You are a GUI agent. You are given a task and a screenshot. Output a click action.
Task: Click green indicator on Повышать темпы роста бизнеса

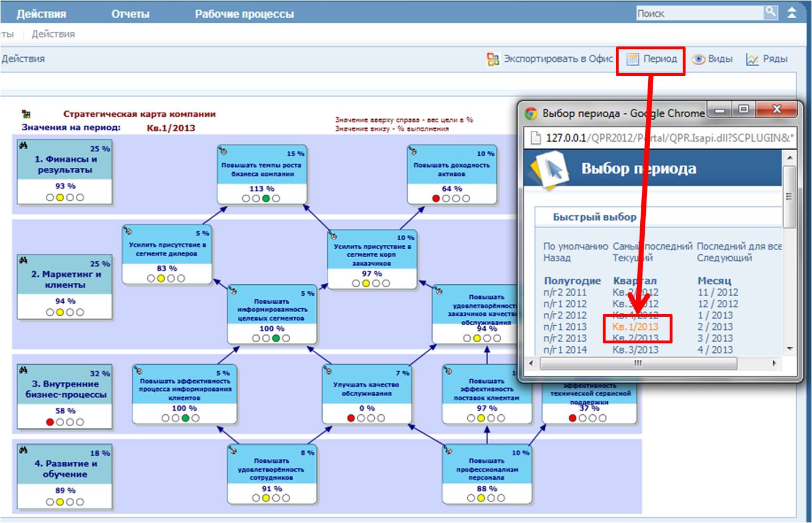pyautogui.click(x=265, y=198)
